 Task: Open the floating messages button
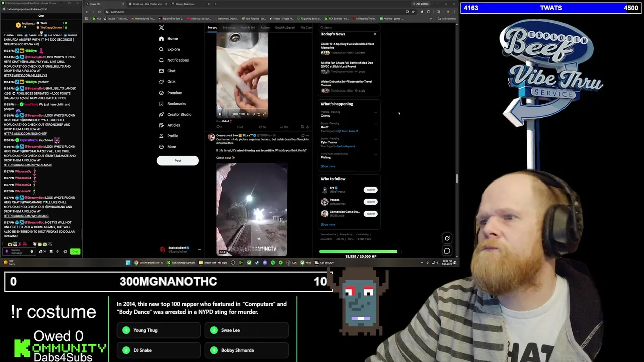click(447, 251)
